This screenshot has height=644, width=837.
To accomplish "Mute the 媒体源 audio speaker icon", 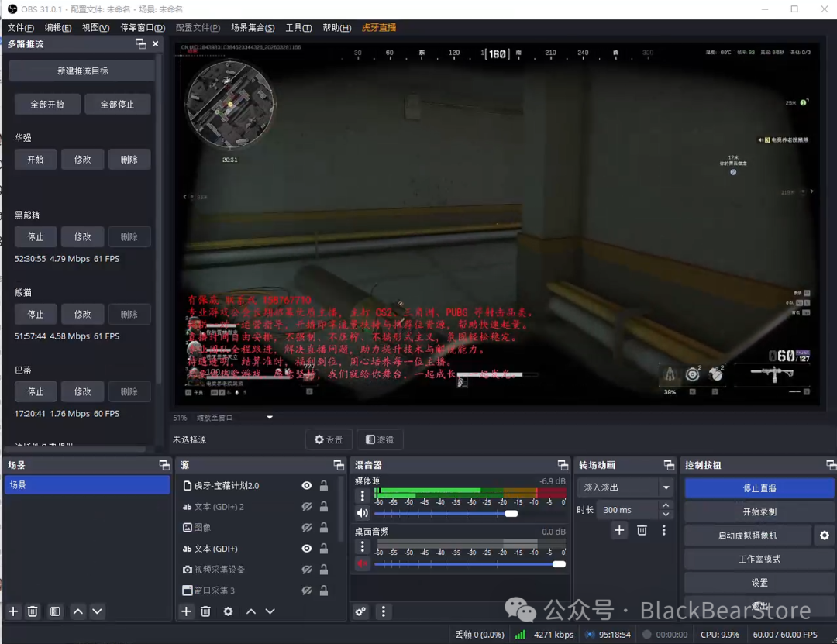I will pyautogui.click(x=362, y=513).
